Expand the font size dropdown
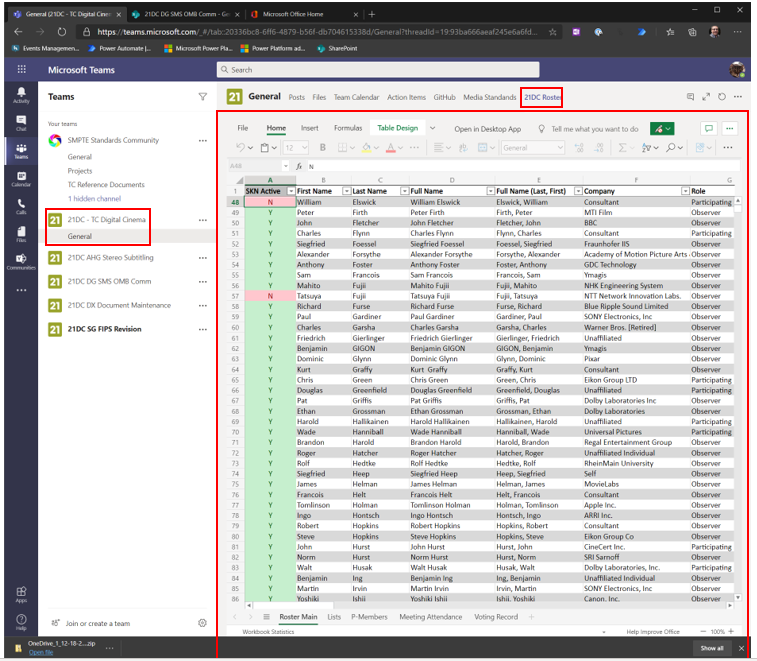Viewport: 757px width, 661px height. pyautogui.click(x=303, y=148)
